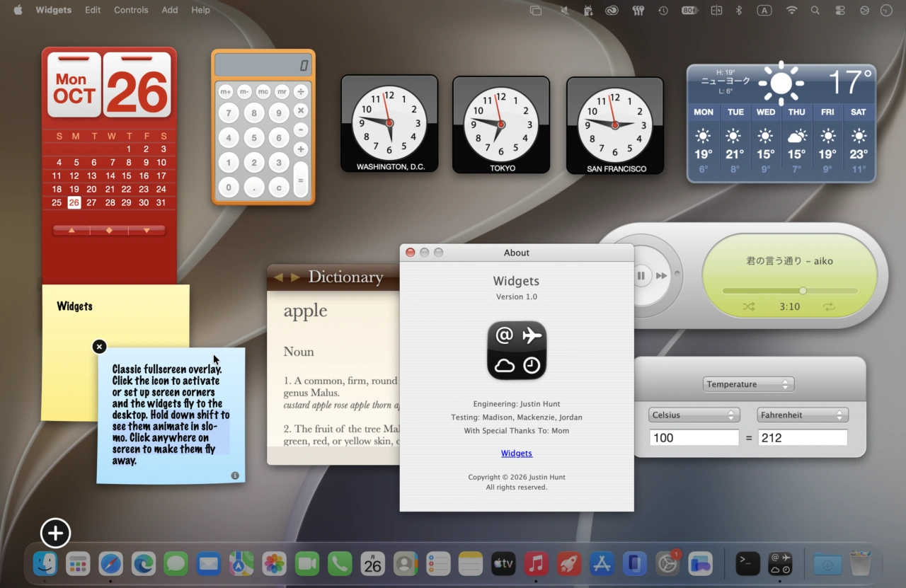This screenshot has height=588, width=906.
Task: Show previous month in calendar widget
Action: [71, 230]
